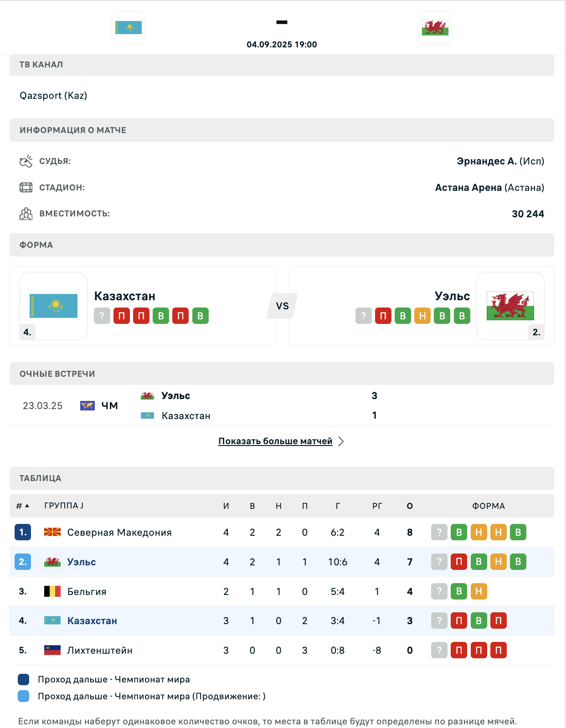Open the Уэльс team link in table
This screenshot has height=728, width=566.
point(82,562)
